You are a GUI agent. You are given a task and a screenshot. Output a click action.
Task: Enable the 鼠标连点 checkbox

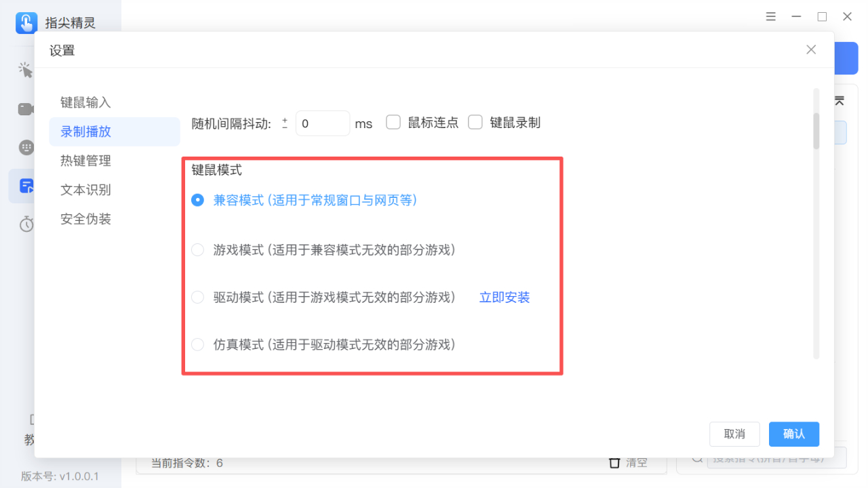393,122
